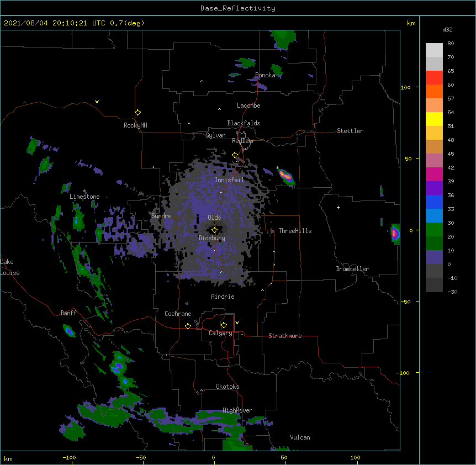The image size is (476, 465).
Task: Select the blue 36 dBZ legend swatch
Action: click(434, 202)
